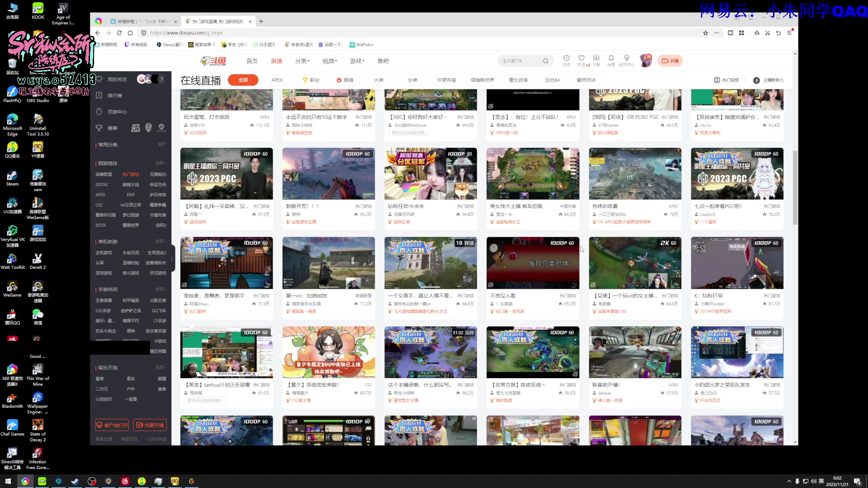Reload the page via refresh icon

[119, 33]
